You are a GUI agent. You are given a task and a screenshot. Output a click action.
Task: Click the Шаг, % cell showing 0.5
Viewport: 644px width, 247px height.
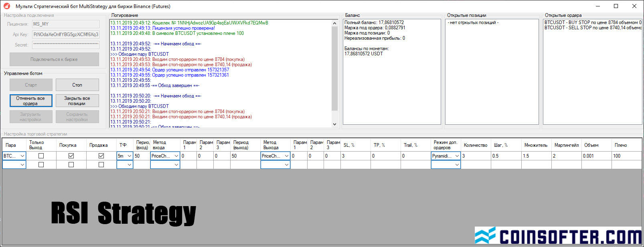click(506, 156)
